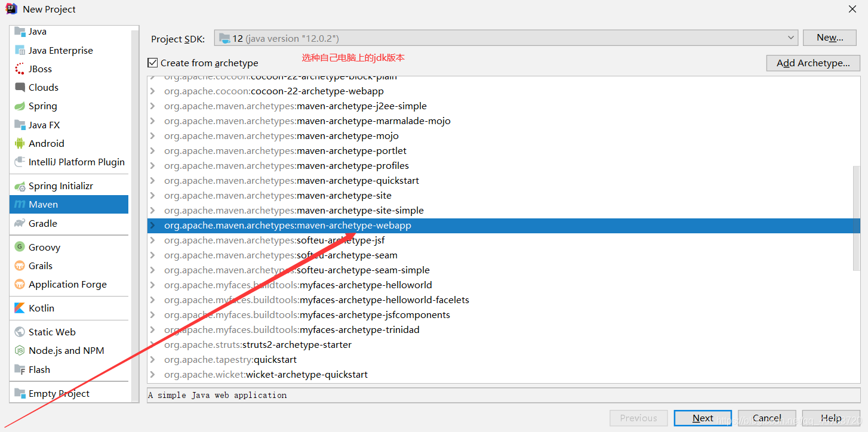Select Empty Project type
This screenshot has height=432, width=868.
69,393
